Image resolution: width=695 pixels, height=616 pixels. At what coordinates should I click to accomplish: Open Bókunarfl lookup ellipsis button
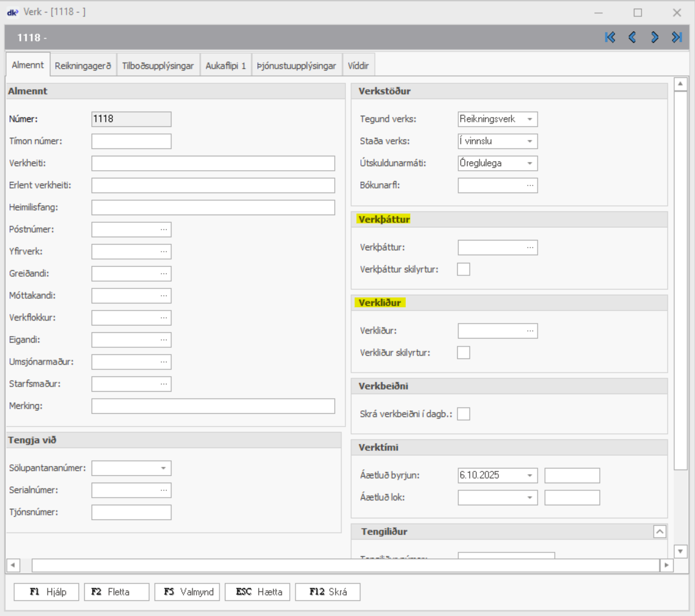click(x=530, y=186)
